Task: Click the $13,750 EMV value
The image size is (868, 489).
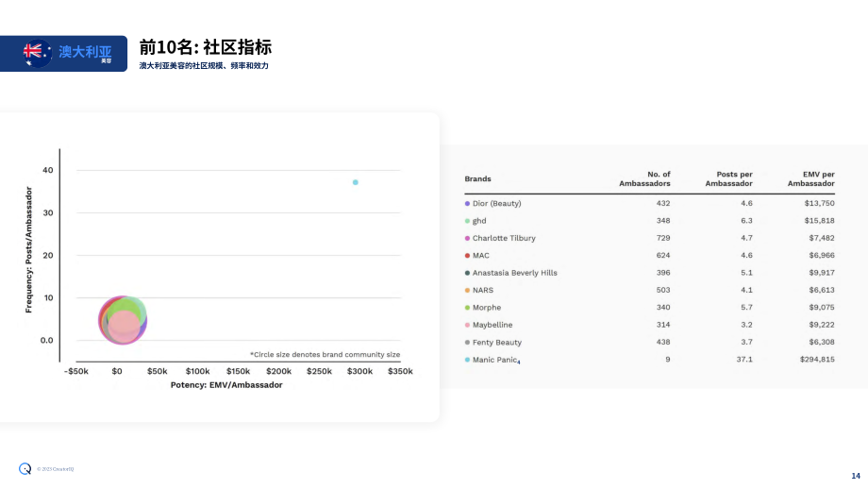Action: click(819, 203)
